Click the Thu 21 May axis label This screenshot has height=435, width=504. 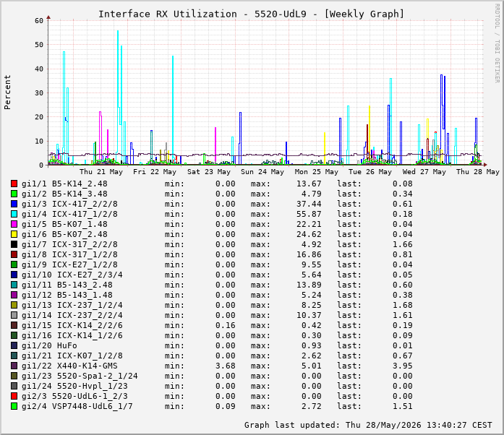(x=101, y=172)
